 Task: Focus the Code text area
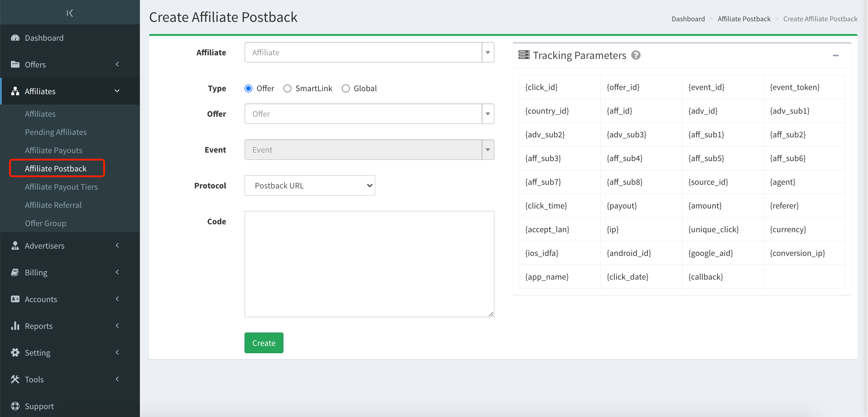369,264
